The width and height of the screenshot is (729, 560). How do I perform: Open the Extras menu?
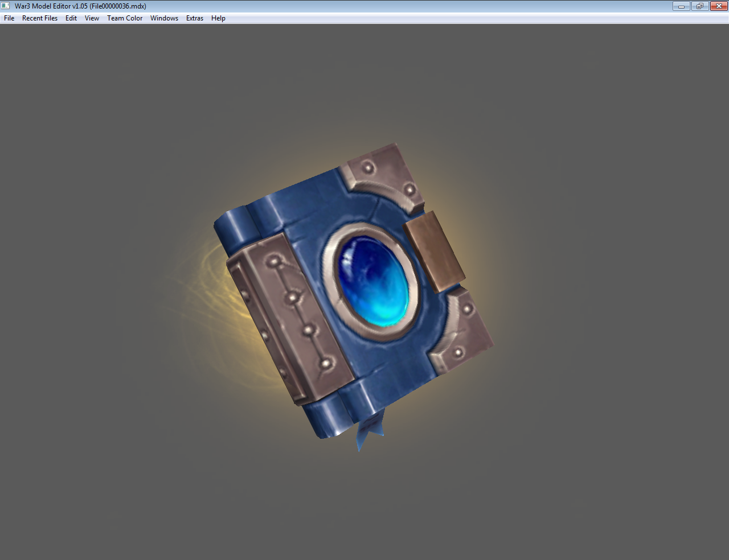pos(195,18)
